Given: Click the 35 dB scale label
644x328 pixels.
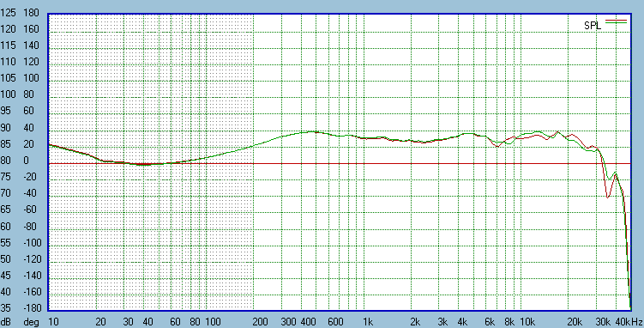Looking at the screenshot, I should pyautogui.click(x=5, y=308).
